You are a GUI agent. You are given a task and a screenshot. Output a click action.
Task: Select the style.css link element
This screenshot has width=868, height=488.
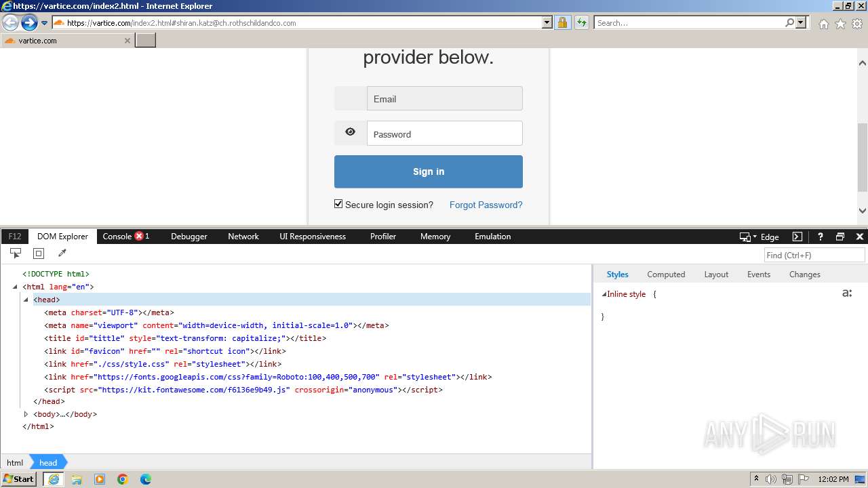point(163,364)
